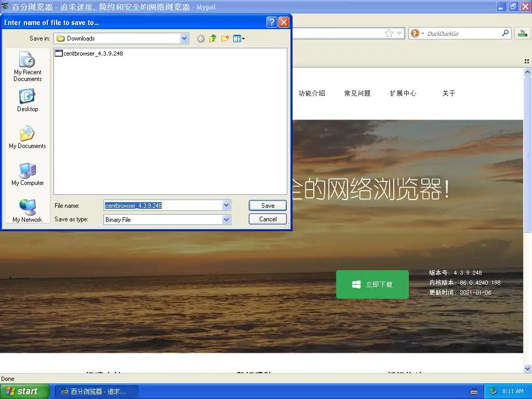Click page scrollbar down arrow
Screen dimensions: 532x399
pos(527,368)
